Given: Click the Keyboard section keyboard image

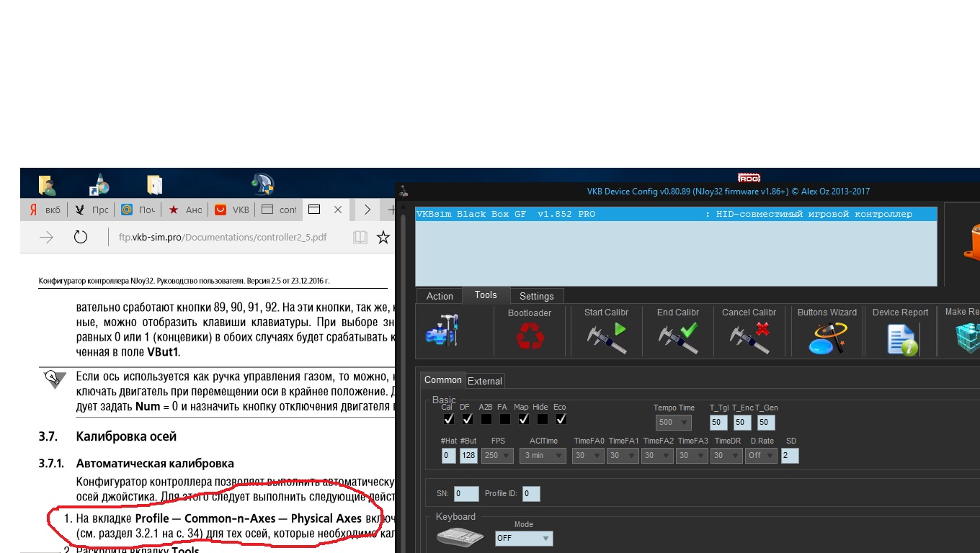Looking at the screenshot, I should coord(460,537).
